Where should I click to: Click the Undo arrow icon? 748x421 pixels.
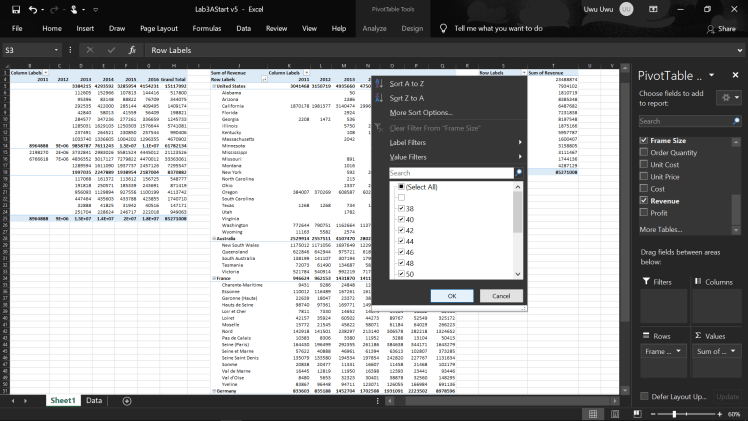point(34,9)
